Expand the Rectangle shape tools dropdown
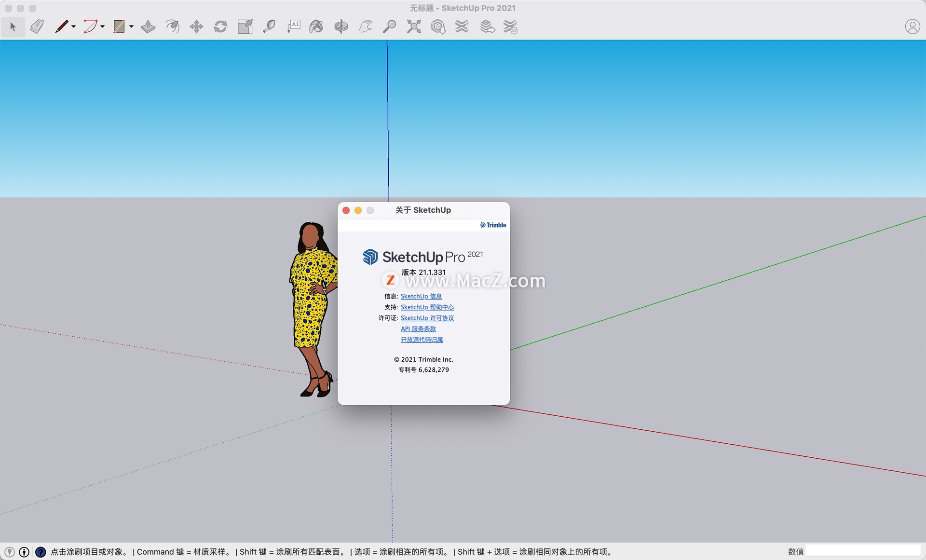This screenshot has height=560, width=926. pyautogui.click(x=131, y=27)
